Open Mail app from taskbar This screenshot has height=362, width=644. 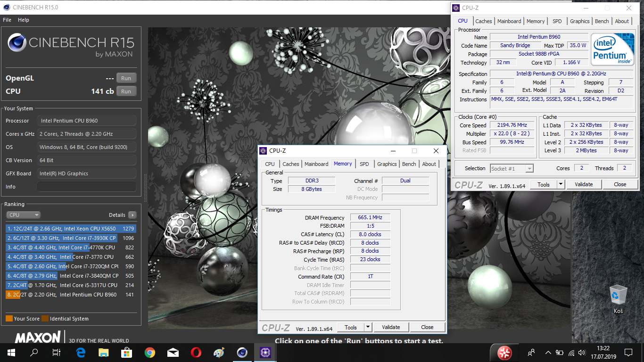(173, 353)
